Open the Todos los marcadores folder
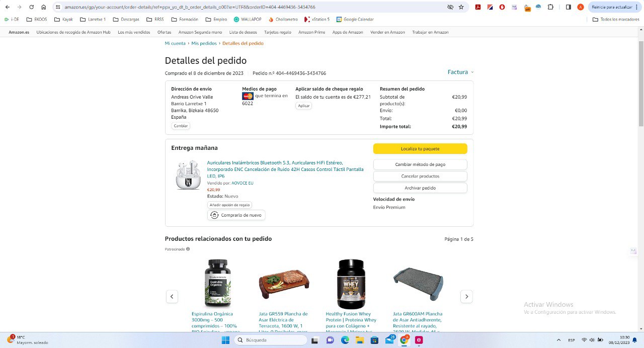 [x=616, y=19]
